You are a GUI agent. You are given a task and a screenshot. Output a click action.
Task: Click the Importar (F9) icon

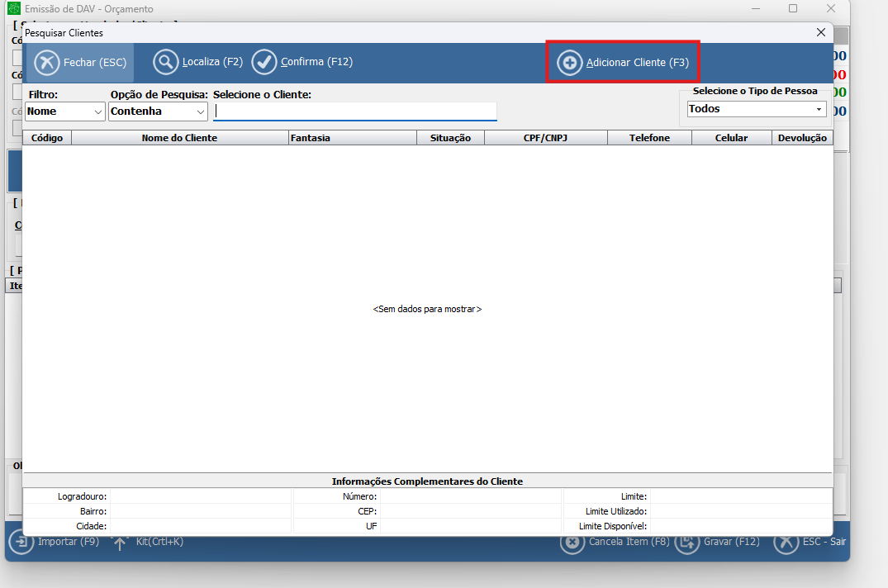click(20, 543)
